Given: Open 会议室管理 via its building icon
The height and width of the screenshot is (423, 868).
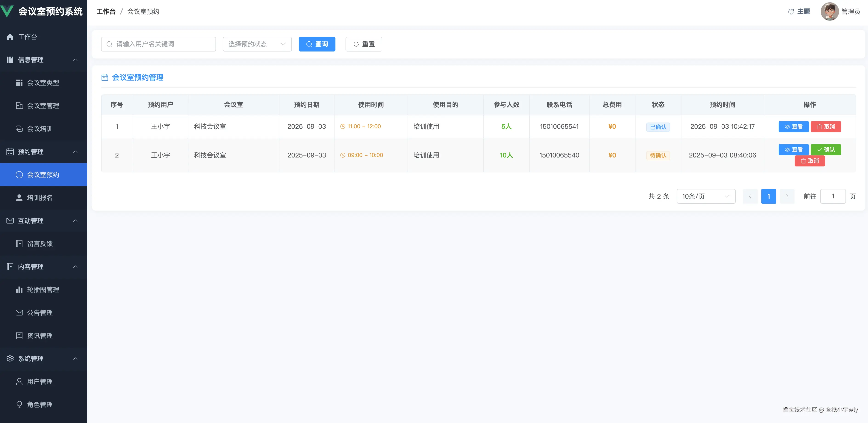Looking at the screenshot, I should (x=20, y=106).
